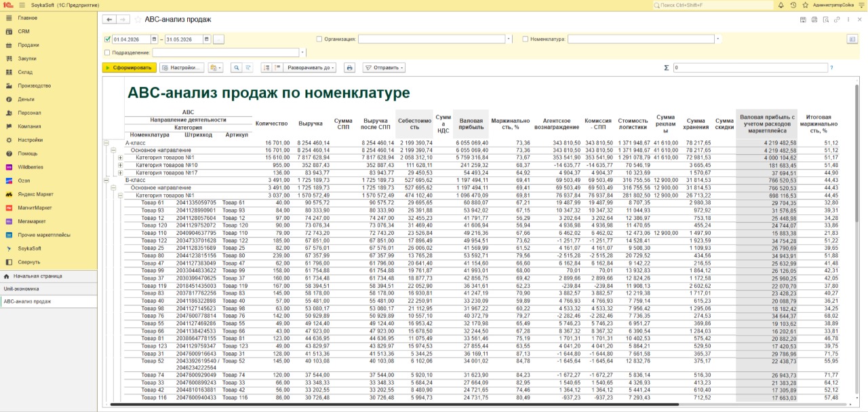The width and height of the screenshot is (868, 412).
Task: Collapse B-класс Категория товаров №1 group
Action: [x=120, y=195]
